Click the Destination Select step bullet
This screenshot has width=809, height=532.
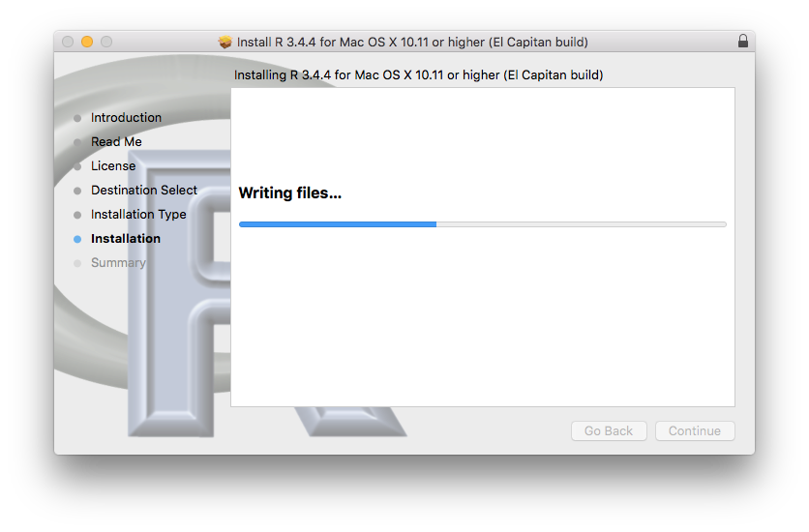point(77,191)
